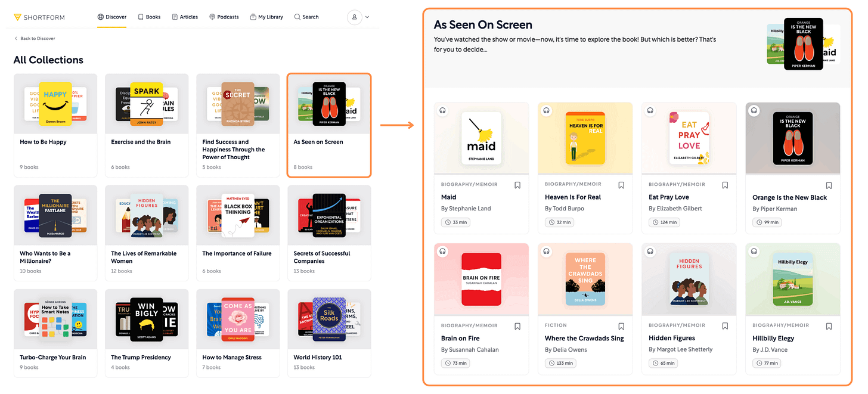Click the headphones icon on Maid
Viewport: 868px width, 394px height.
click(x=442, y=110)
